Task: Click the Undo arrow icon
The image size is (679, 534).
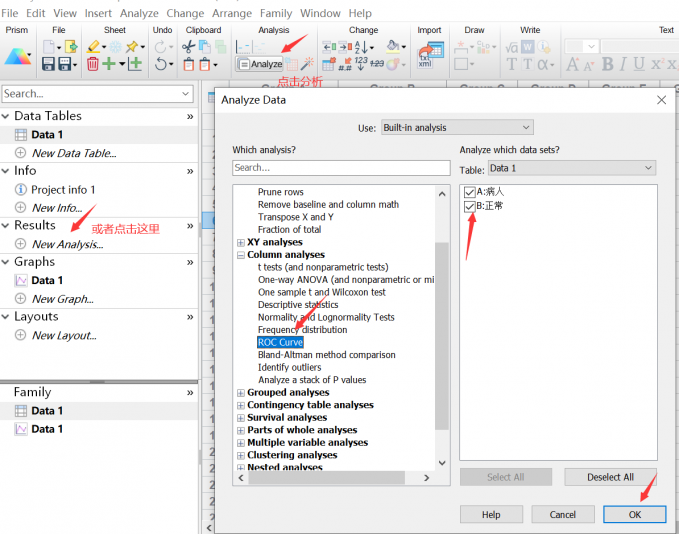Action: coord(161,64)
